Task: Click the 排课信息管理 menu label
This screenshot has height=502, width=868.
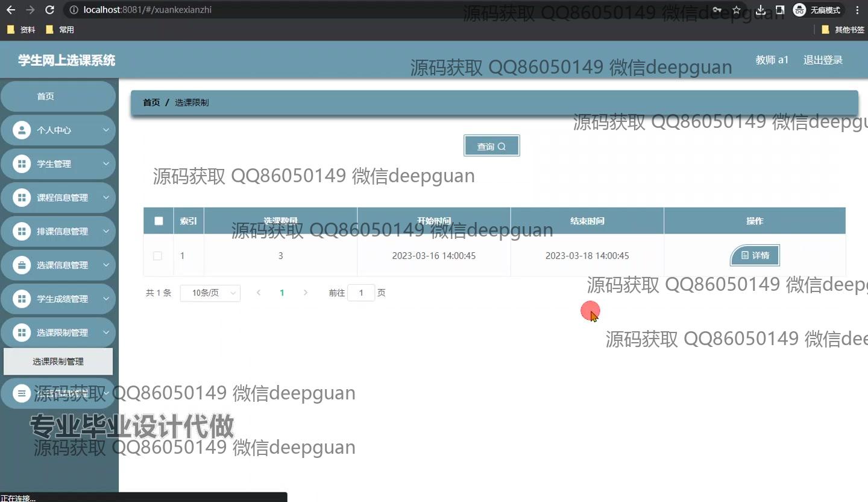Action: [x=63, y=232]
